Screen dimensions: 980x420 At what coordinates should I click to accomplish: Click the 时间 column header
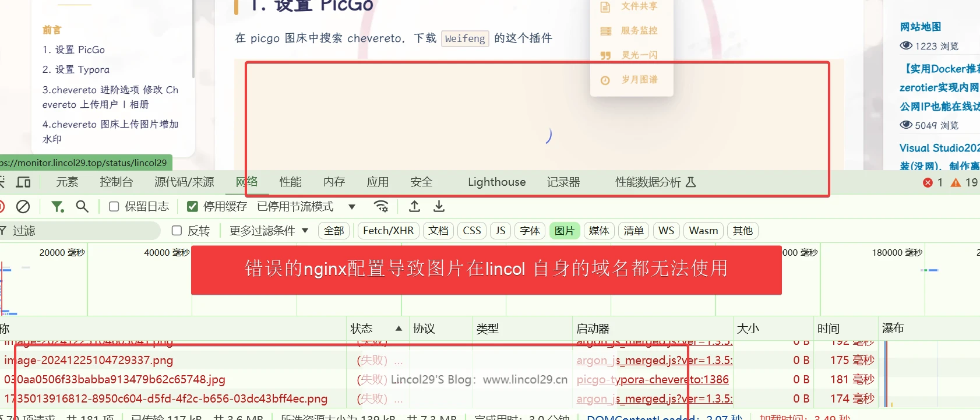click(829, 329)
